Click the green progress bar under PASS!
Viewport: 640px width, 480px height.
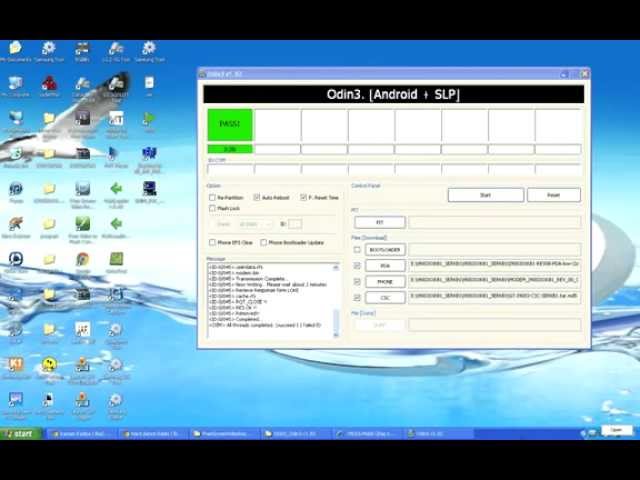coord(230,149)
